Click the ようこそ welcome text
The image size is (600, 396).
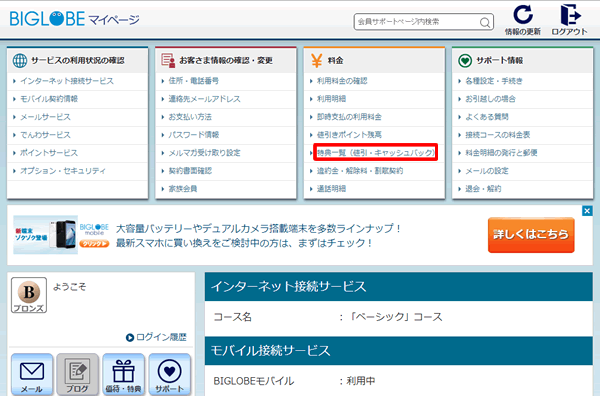[x=70, y=287]
